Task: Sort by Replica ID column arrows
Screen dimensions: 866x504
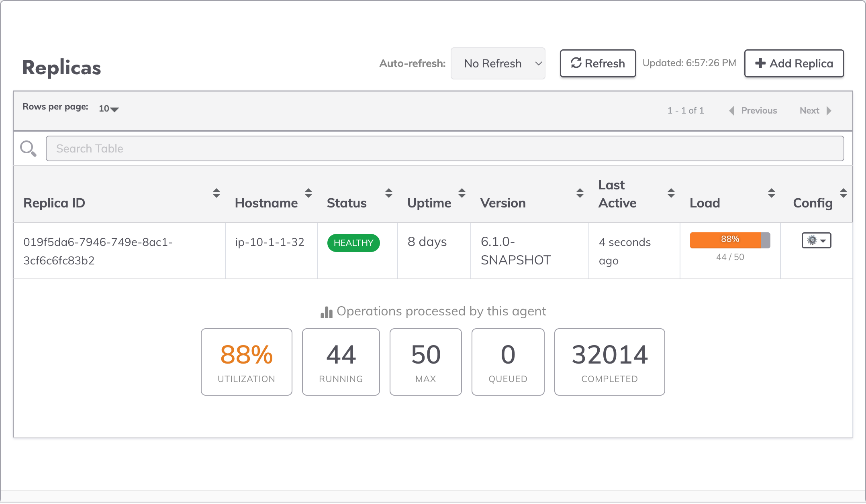Action: coord(216,193)
